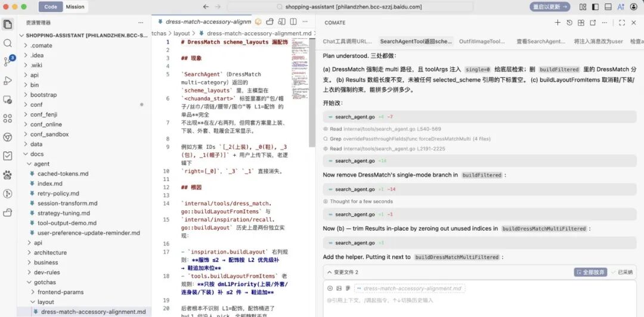Open Comate chat history
644x317 pixels.
coord(569,23)
